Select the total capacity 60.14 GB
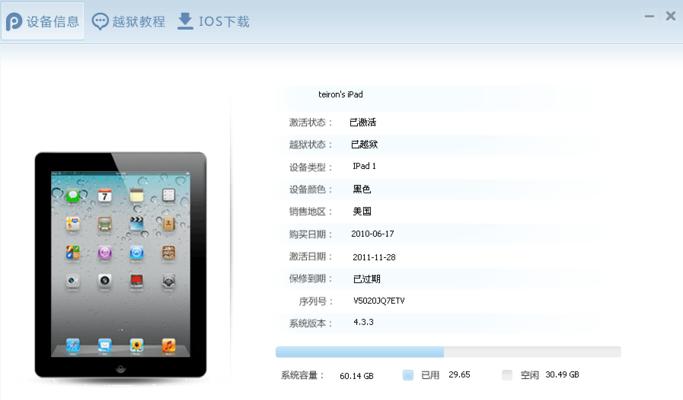 click(356, 376)
